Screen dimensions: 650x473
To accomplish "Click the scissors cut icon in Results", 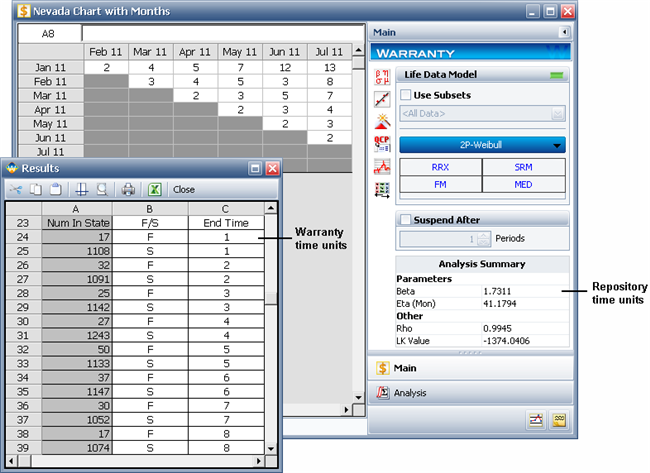I will tap(16, 188).
